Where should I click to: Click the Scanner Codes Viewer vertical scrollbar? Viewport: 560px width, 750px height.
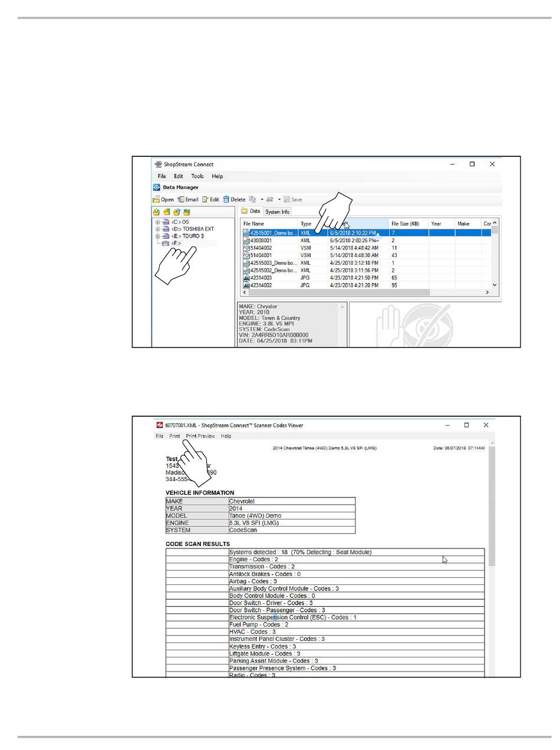tap(492, 506)
